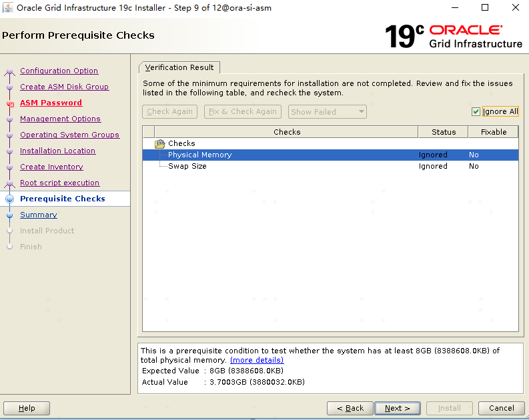Maximize the installer window
The height and width of the screenshot is (420, 529).
click(485, 7)
